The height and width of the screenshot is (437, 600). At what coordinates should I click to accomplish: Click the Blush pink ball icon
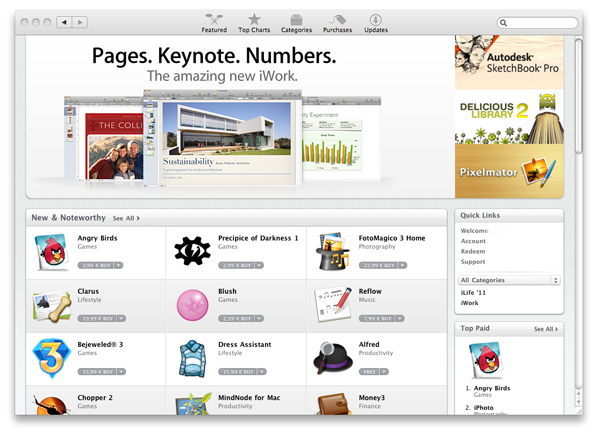[x=192, y=305]
